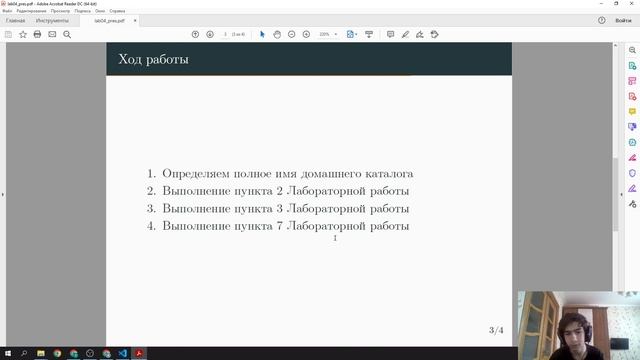Open Visual Studio Code from taskbar
Viewport: 640px width, 360px height.
point(122,353)
